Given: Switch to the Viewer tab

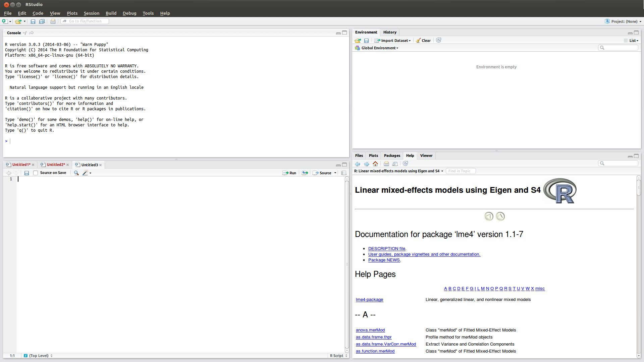Looking at the screenshot, I should pyautogui.click(x=426, y=156).
